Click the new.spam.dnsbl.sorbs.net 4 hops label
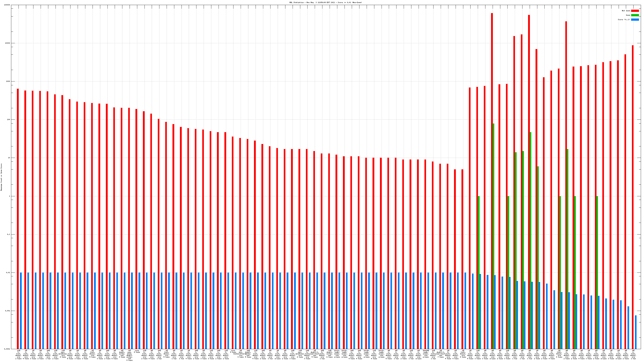The image size is (644, 362). (129, 356)
